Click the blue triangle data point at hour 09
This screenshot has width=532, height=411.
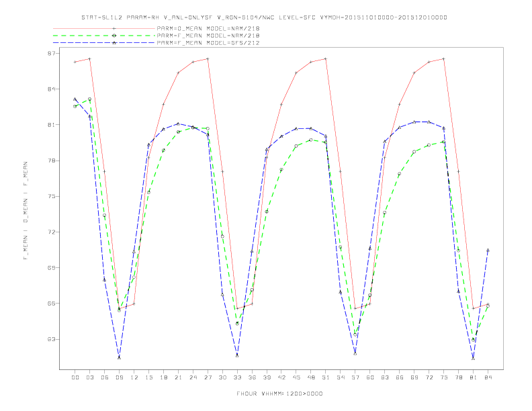(119, 357)
